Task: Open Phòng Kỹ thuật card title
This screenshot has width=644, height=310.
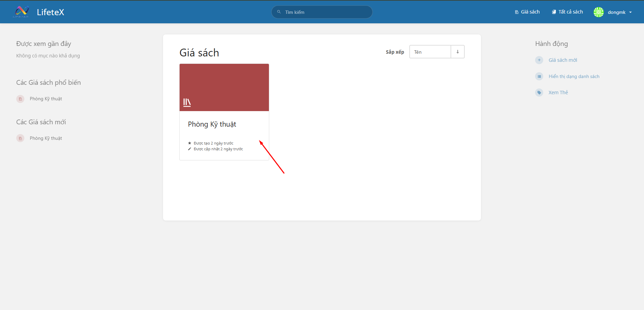Action: pyautogui.click(x=212, y=124)
